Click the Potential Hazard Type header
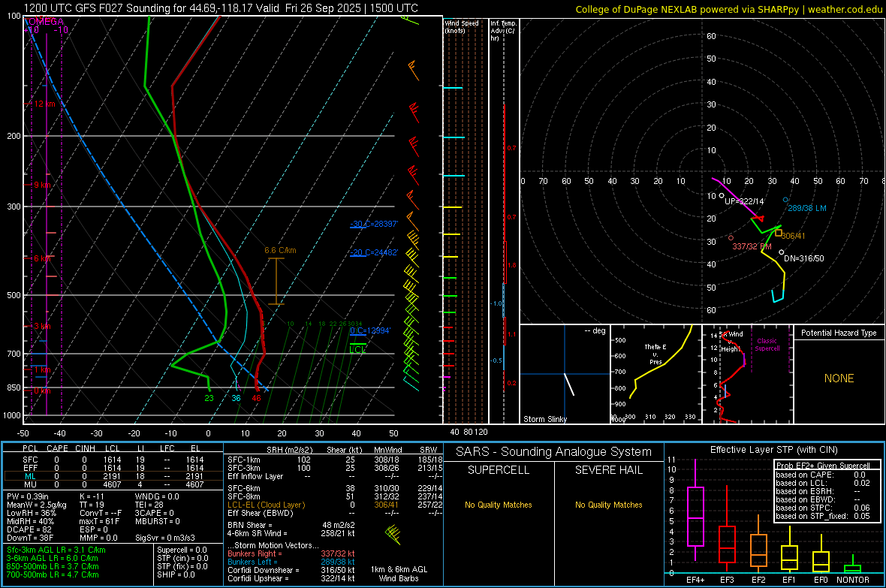The image size is (886, 588). 839,333
